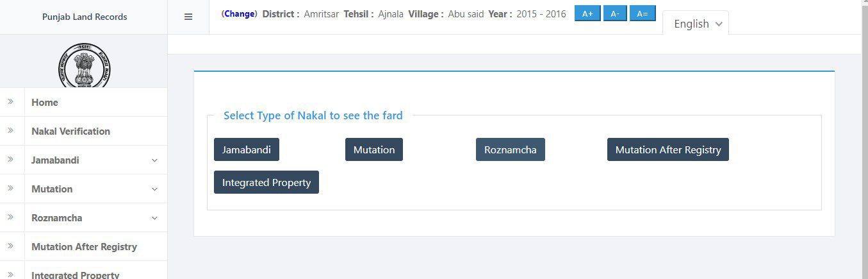Click the double-arrow icon beside Nakal Verification
868x279 pixels.
click(x=11, y=131)
